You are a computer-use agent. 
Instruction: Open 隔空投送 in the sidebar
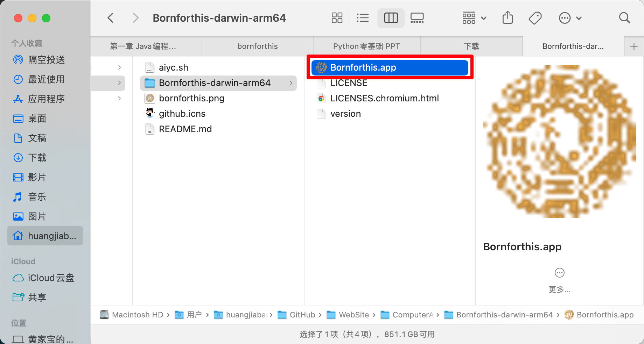click(x=45, y=60)
